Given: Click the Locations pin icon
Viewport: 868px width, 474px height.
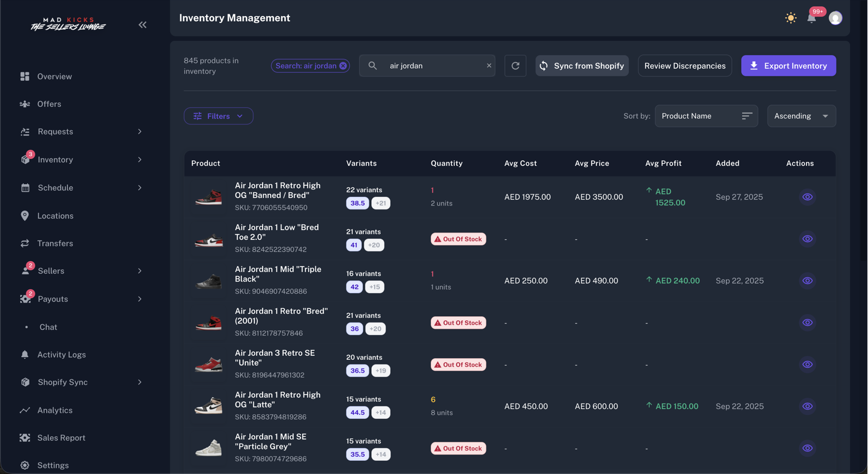Looking at the screenshot, I should pos(25,216).
